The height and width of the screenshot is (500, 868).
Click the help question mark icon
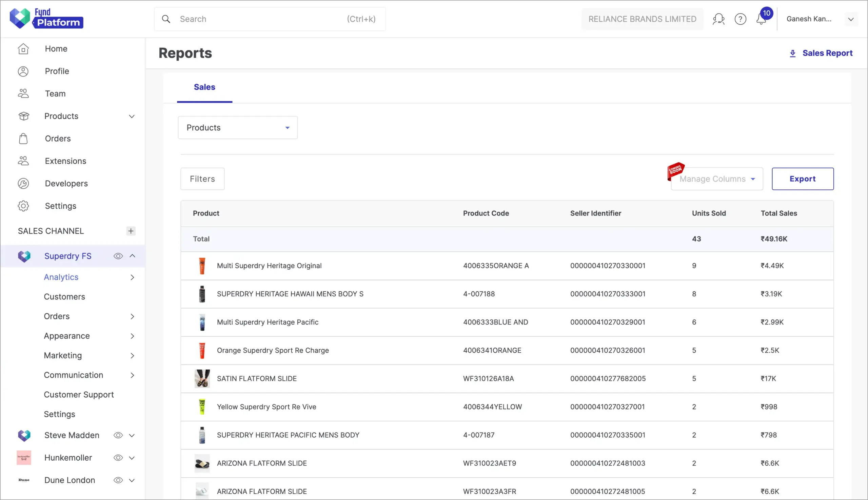pyautogui.click(x=741, y=19)
